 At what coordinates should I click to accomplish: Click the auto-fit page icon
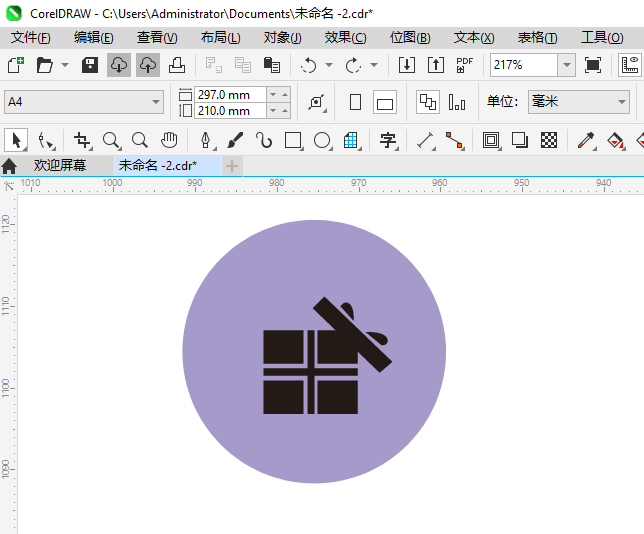pyautogui.click(x=317, y=102)
